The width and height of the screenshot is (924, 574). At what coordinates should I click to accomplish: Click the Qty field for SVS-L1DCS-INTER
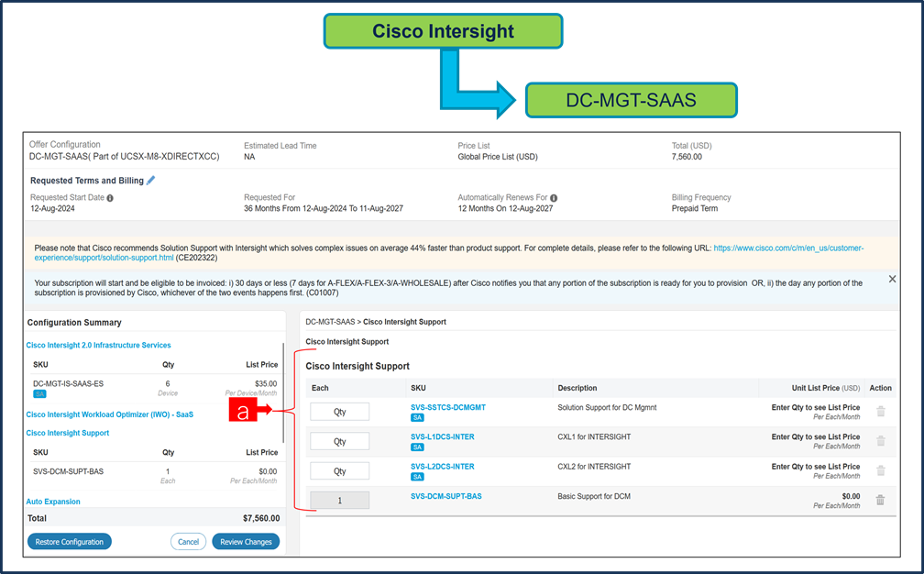pyautogui.click(x=340, y=441)
